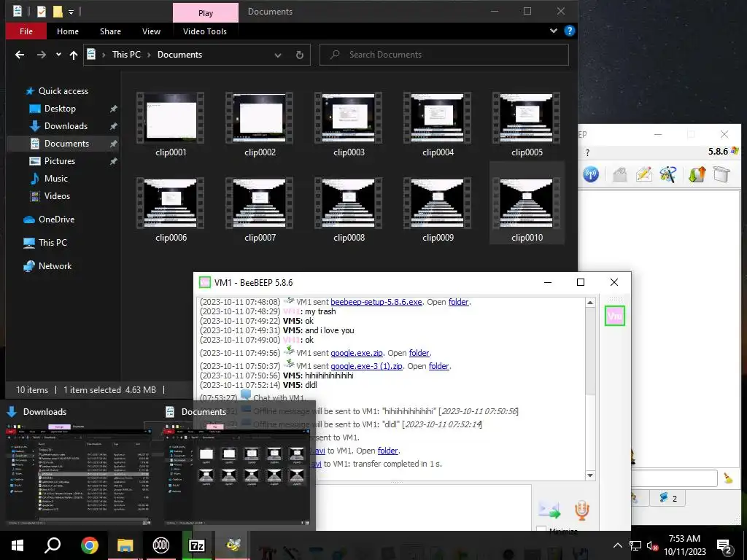Viewport: 747px width, 560px height.
Task: Click the send message envelope icon in chat
Action: pyautogui.click(x=549, y=510)
